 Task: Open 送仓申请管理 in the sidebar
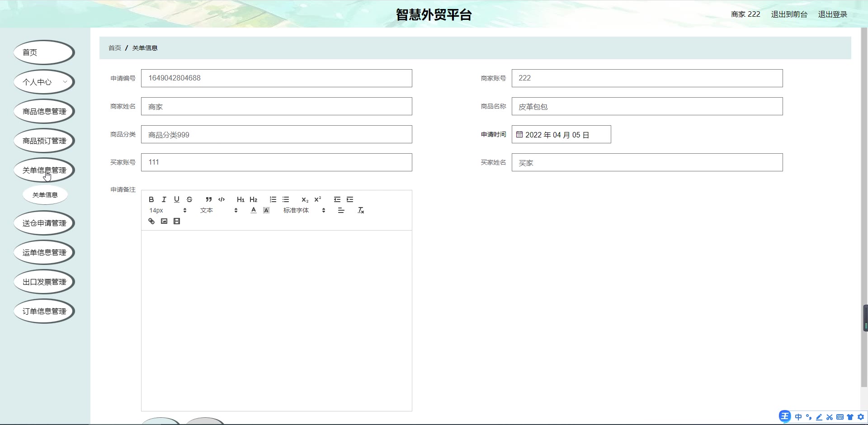point(44,223)
